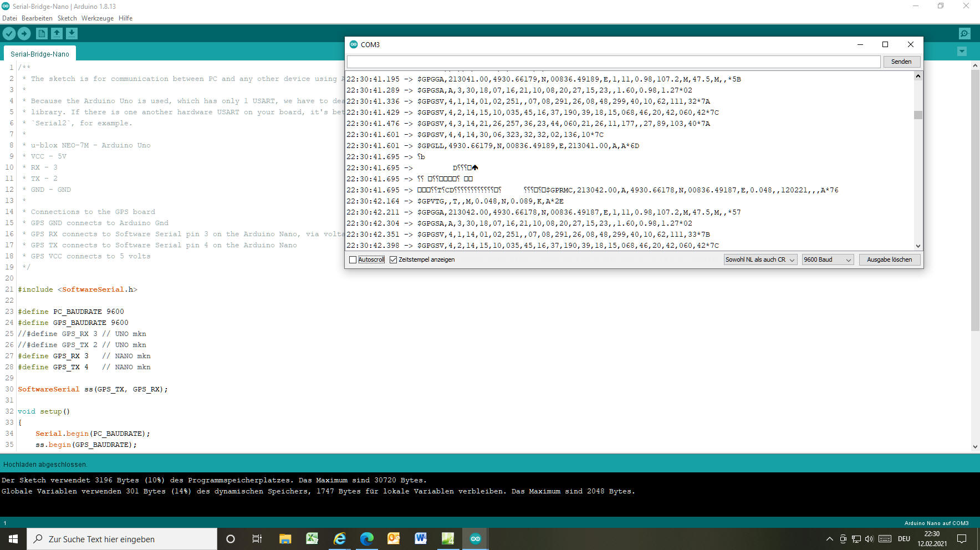980x550 pixels.
Task: Enable the Autoscroll checkbox
Action: click(353, 259)
